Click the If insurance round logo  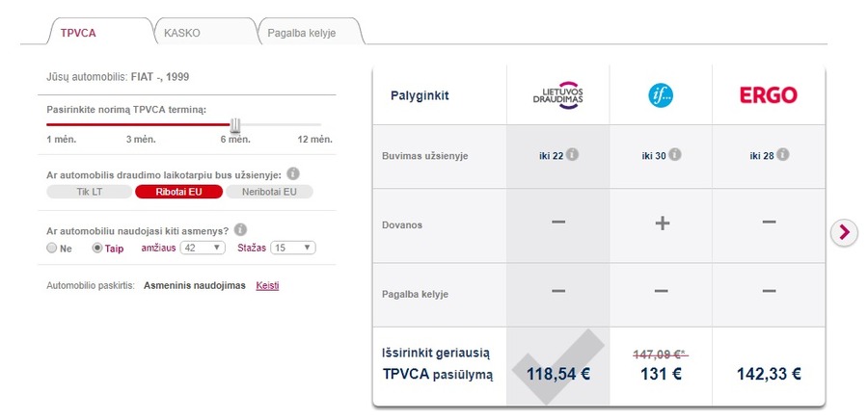[x=661, y=95]
